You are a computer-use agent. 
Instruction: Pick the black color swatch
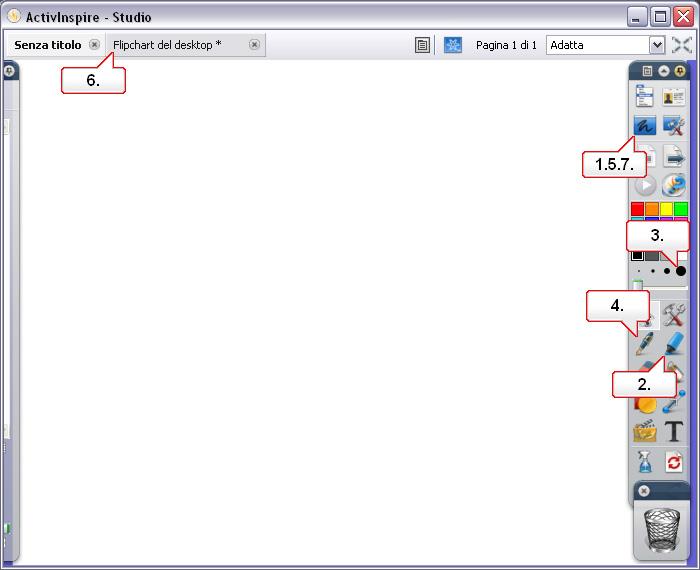pos(638,256)
